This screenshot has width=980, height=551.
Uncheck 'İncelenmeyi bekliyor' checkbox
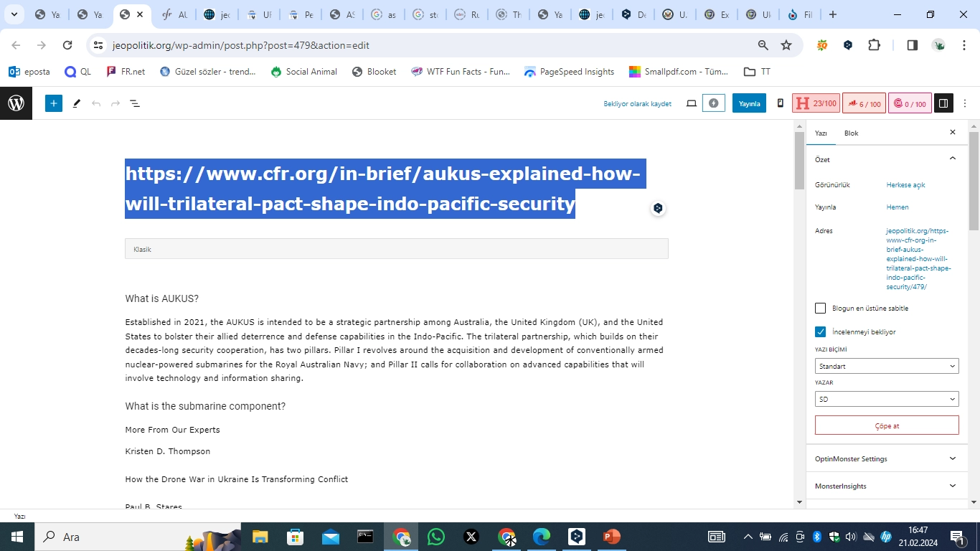(x=821, y=332)
